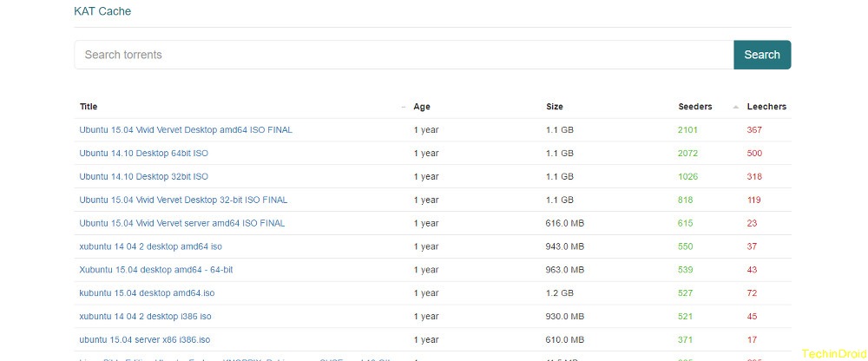Open kubuntu 15.04 desktop amd64.iso torrent

[147, 293]
